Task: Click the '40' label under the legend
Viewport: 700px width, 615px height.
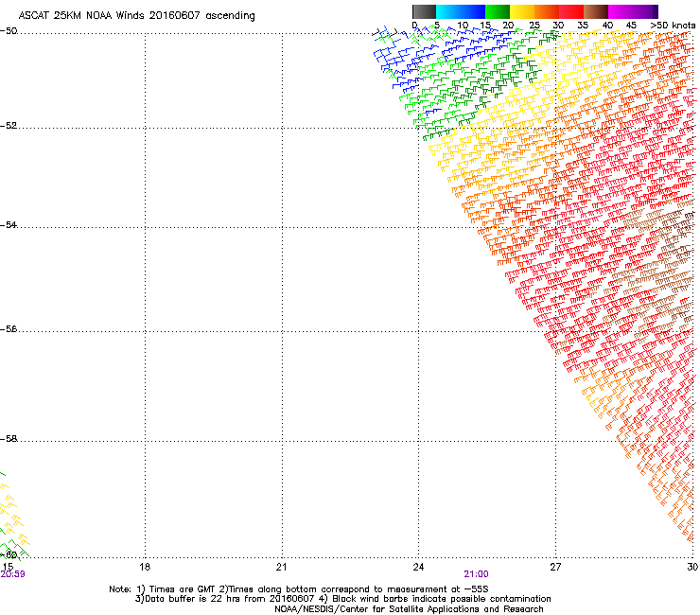Action: point(607,26)
